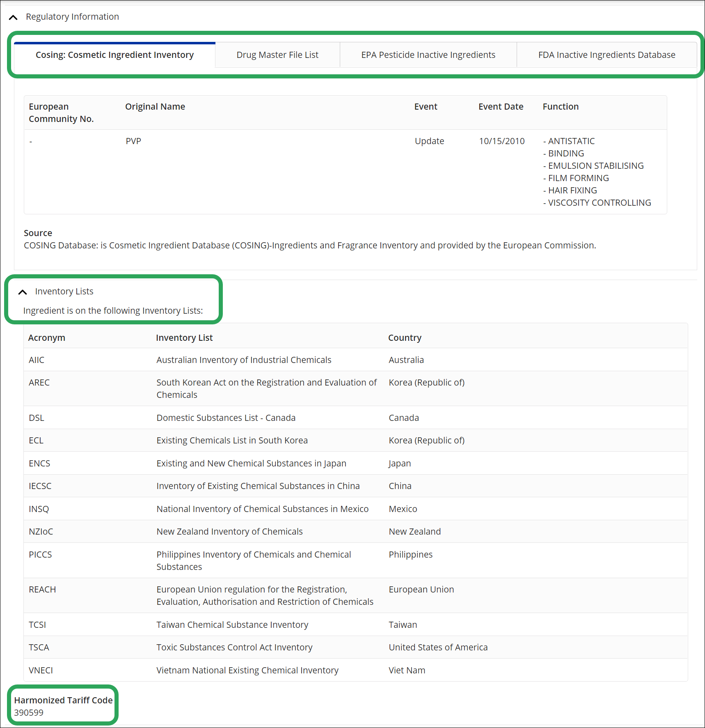The image size is (705, 728).
Task: Select the PICCS acronym cell
Action: 40,554
